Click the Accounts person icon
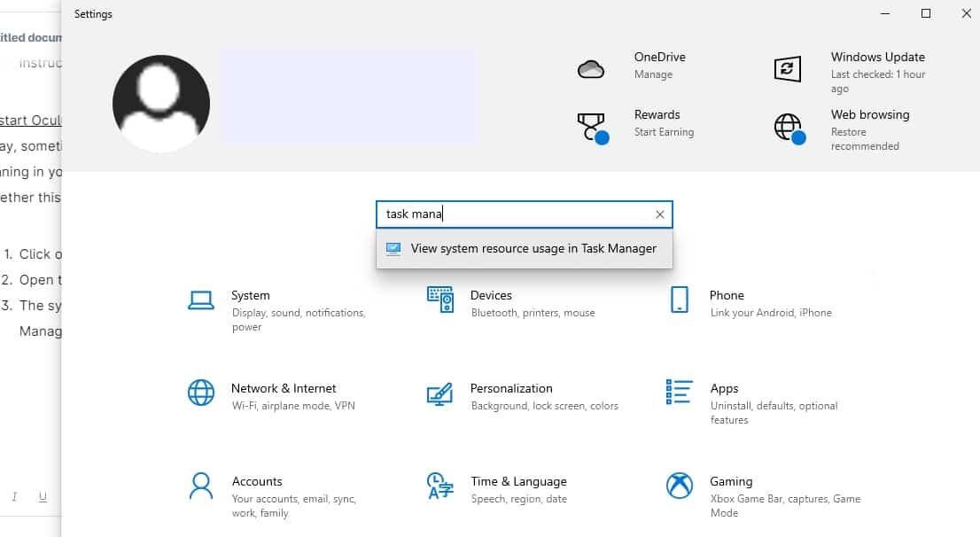The height and width of the screenshot is (537, 980). coord(201,486)
